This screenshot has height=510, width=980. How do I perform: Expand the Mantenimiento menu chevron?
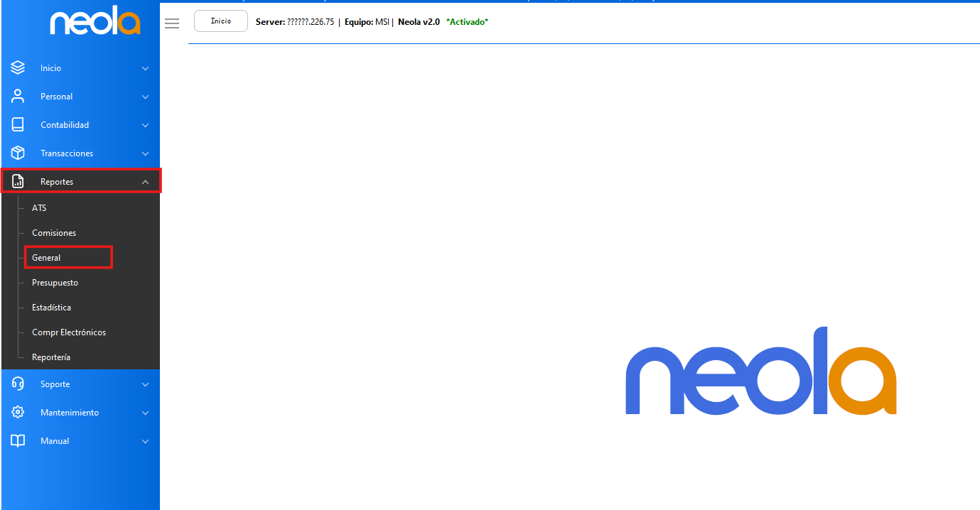pos(145,413)
